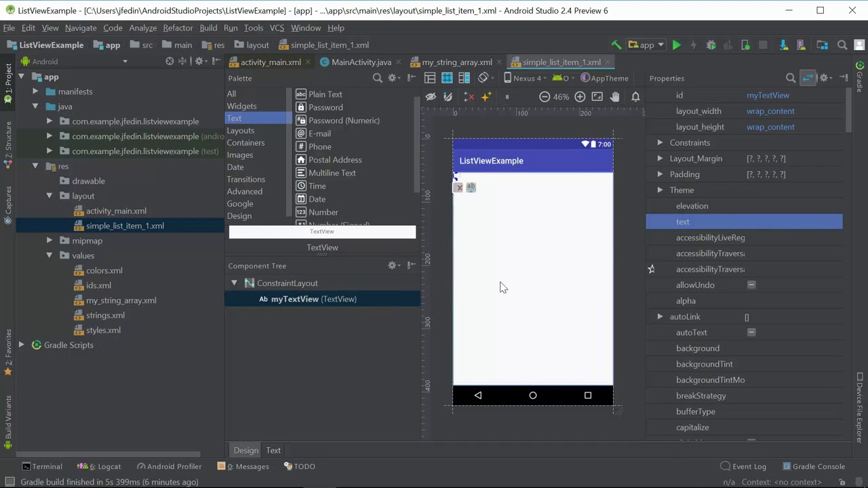
Task: Clear all constraints icon
Action: click(x=469, y=97)
